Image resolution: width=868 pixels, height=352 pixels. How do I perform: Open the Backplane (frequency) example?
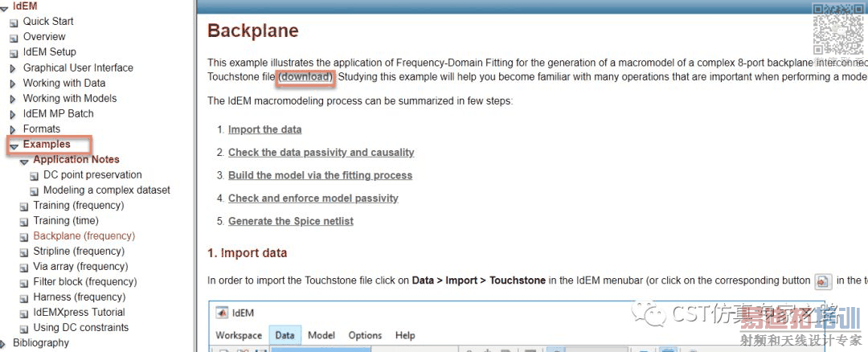[84, 235]
